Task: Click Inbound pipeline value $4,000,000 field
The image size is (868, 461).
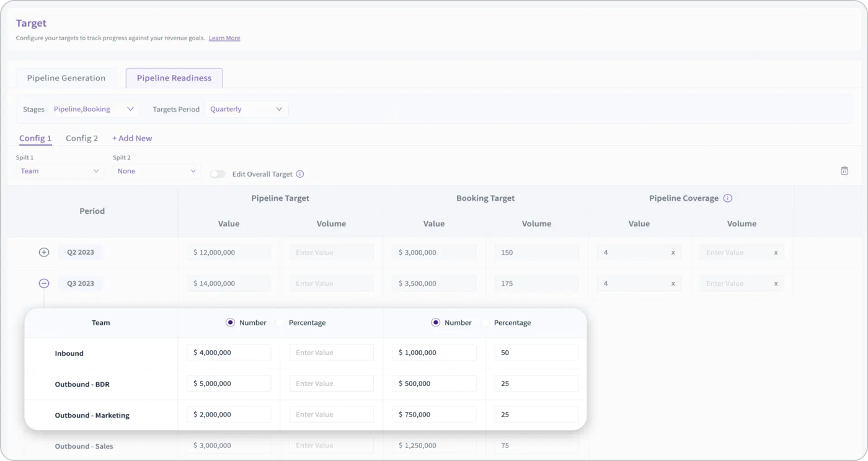Action: coord(229,353)
